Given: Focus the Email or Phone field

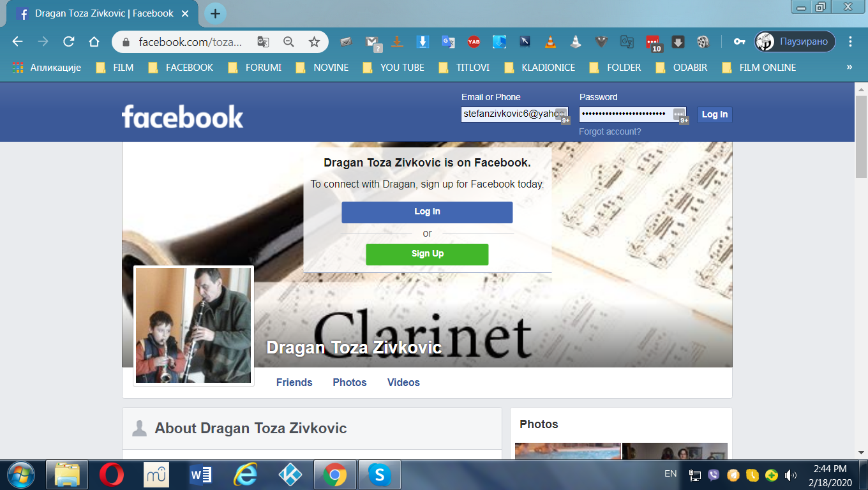Looking at the screenshot, I should tap(514, 114).
